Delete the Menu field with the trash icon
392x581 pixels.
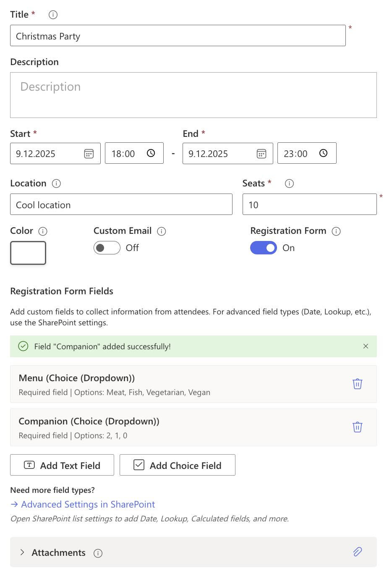[x=357, y=384]
